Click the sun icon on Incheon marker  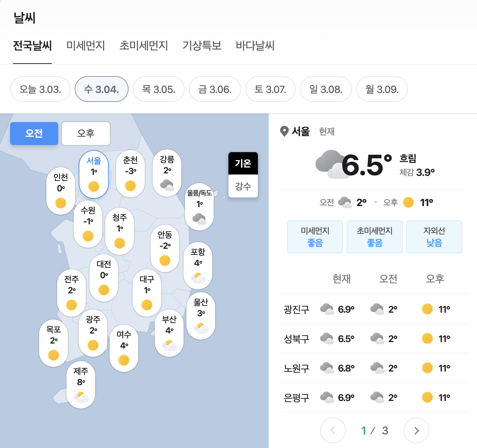coord(61,203)
